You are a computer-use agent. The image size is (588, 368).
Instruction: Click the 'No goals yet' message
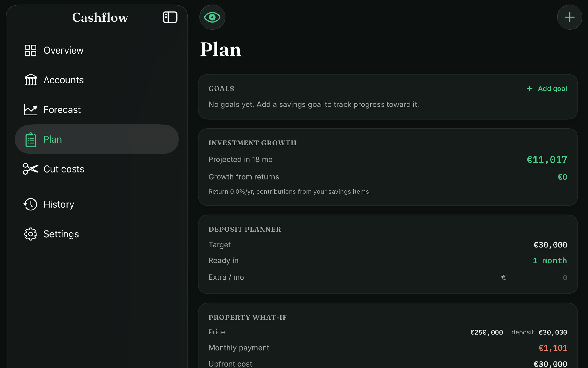click(314, 104)
